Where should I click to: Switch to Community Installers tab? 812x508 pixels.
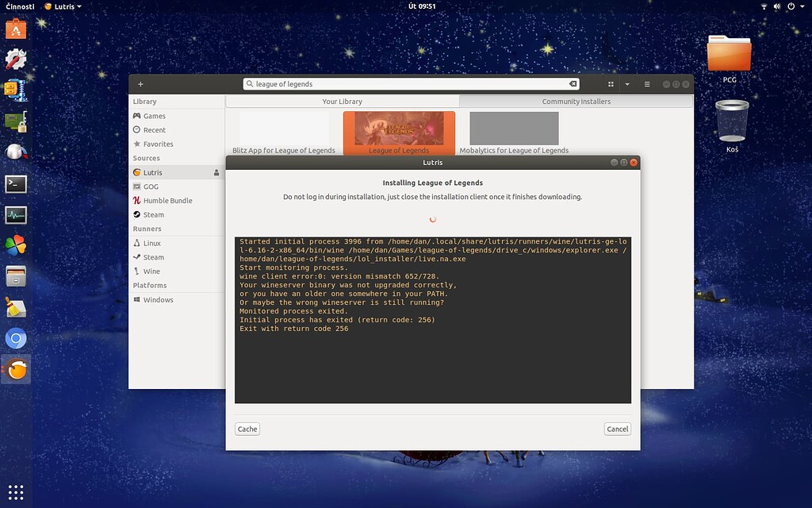tap(576, 102)
